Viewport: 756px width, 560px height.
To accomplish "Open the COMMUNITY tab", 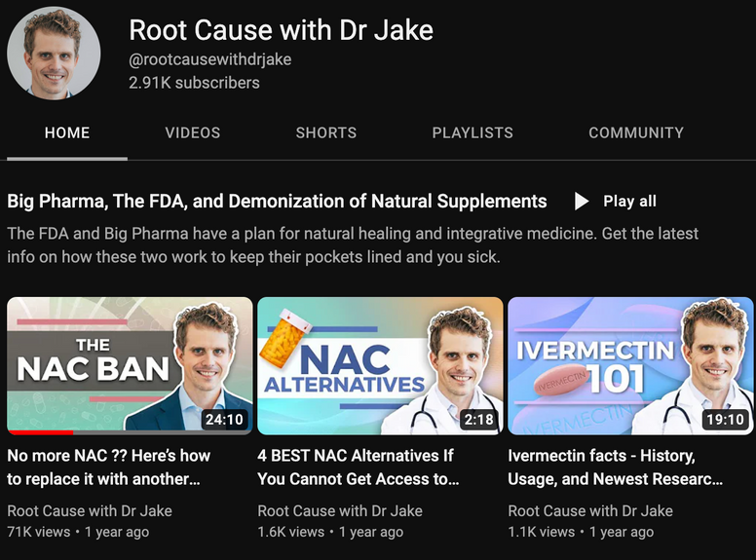I will 636,132.
